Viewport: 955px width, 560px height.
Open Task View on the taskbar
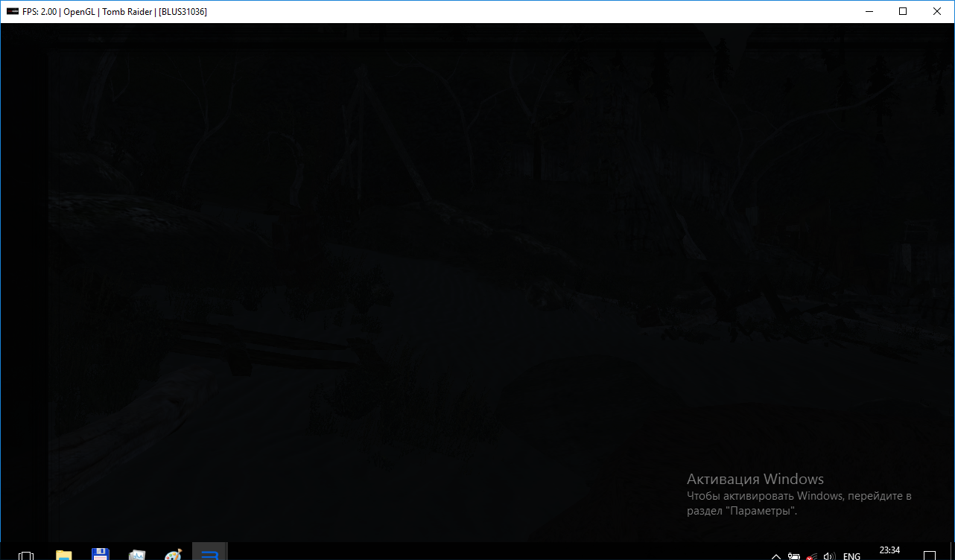tap(25, 555)
